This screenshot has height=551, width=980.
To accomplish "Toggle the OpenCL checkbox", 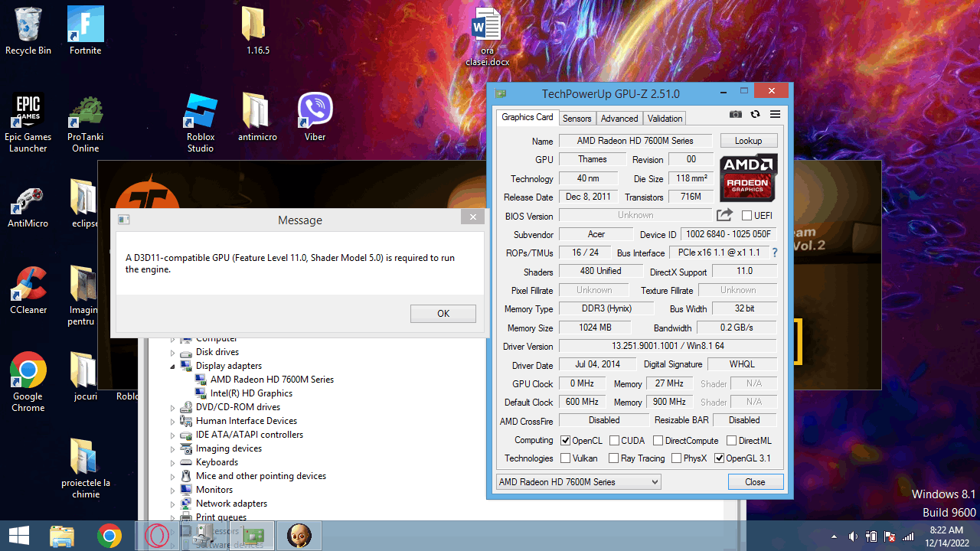I will point(566,441).
